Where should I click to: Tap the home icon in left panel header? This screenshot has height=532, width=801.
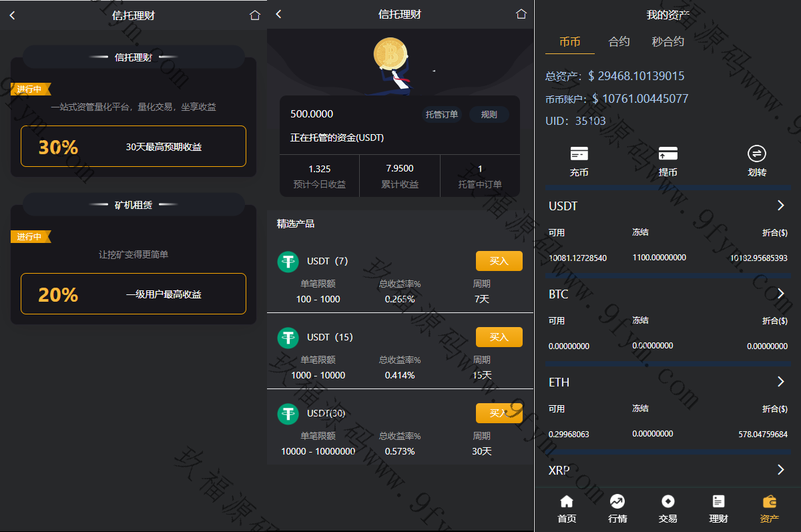pos(254,15)
